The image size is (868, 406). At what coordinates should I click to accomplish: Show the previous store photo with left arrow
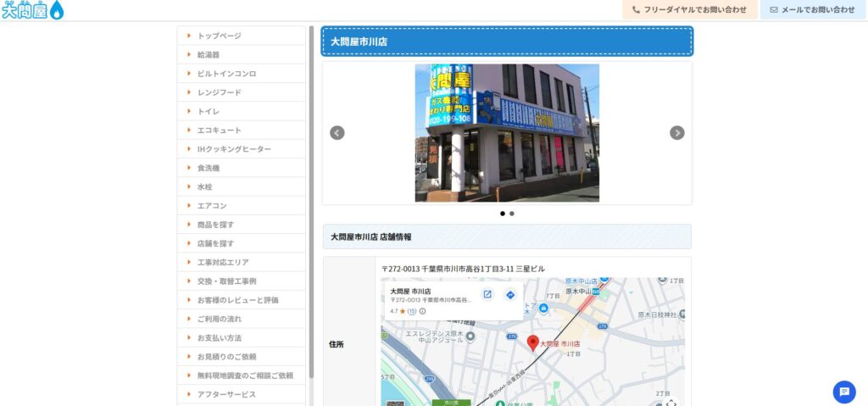(337, 133)
